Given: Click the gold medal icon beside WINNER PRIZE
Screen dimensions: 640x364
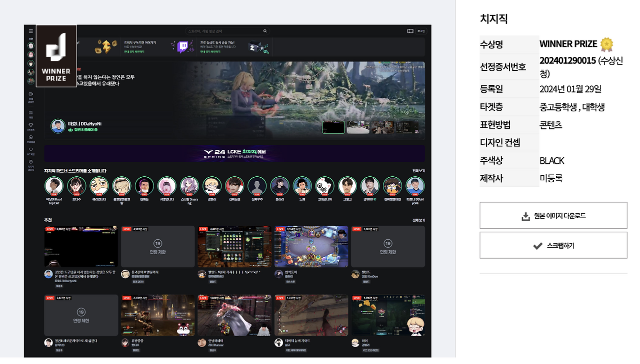Looking at the screenshot, I should (x=606, y=44).
